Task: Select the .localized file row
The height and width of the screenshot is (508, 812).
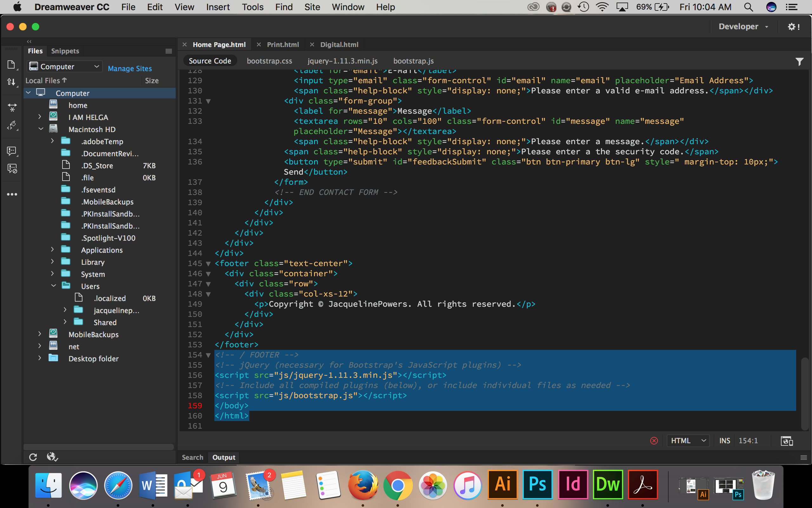Action: [x=100, y=298]
